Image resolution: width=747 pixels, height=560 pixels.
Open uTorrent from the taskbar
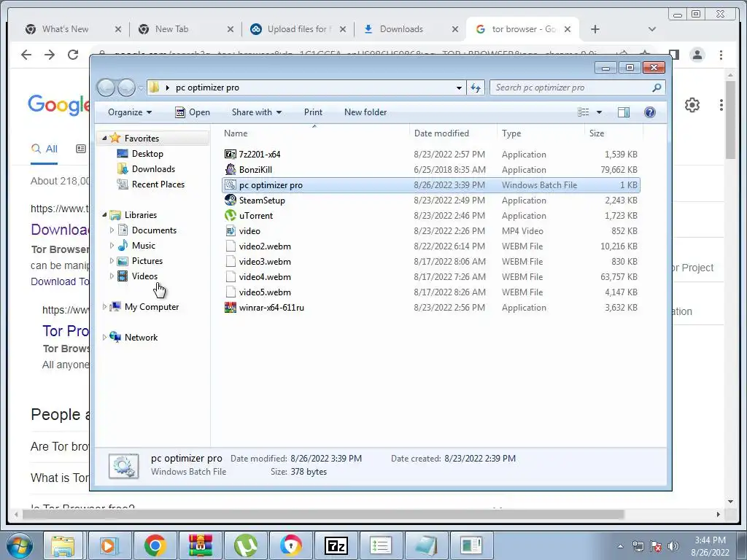point(245,545)
